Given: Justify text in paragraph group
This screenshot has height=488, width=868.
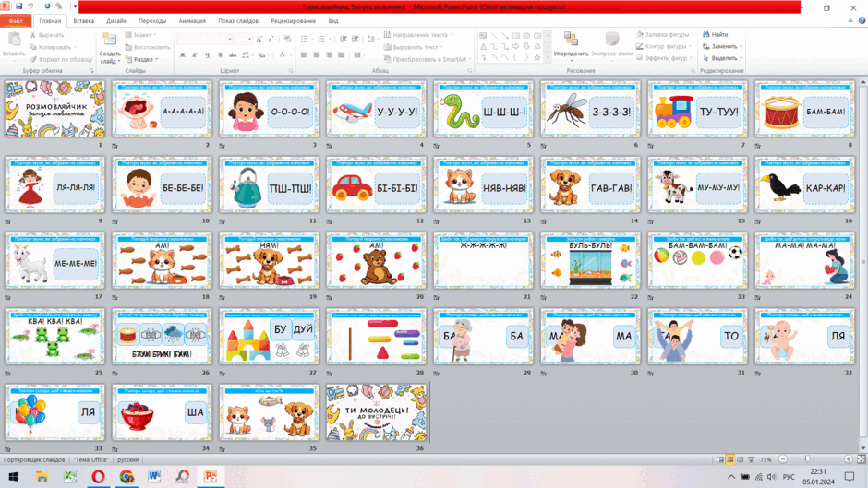Looking at the screenshot, I should click(341, 54).
